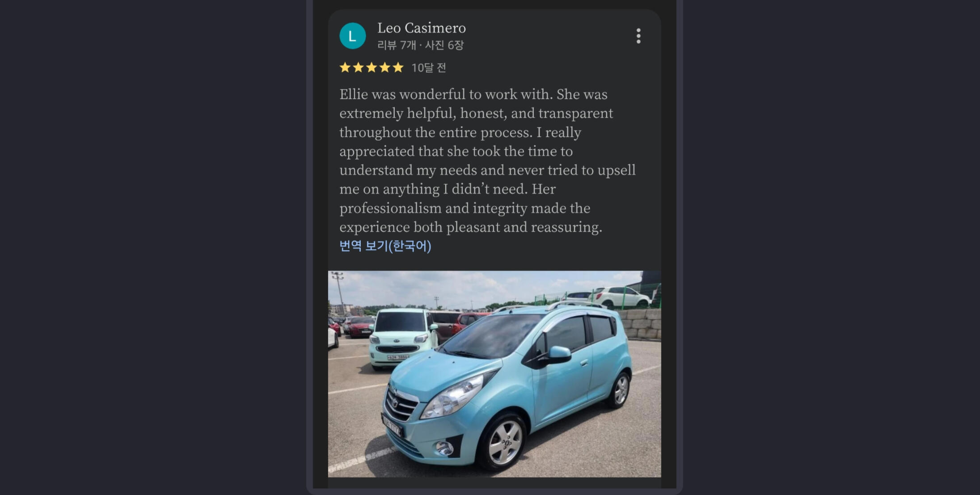The height and width of the screenshot is (495, 980).
Task: Click the teal "L" profile avatar
Action: pyautogui.click(x=352, y=36)
